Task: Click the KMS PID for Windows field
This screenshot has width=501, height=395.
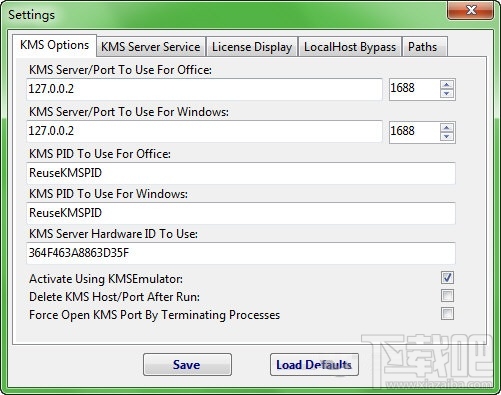Action: (x=241, y=213)
